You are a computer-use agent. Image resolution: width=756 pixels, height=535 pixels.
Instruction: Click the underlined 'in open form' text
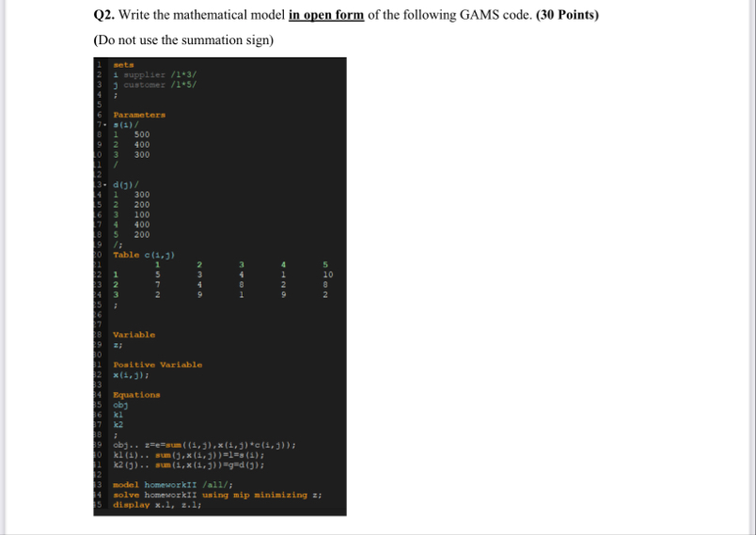point(326,15)
